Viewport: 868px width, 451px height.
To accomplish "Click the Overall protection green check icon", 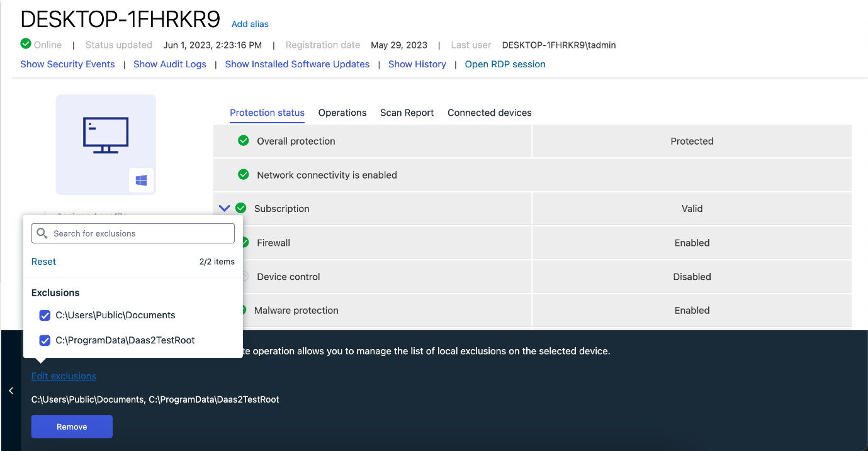I will (244, 141).
